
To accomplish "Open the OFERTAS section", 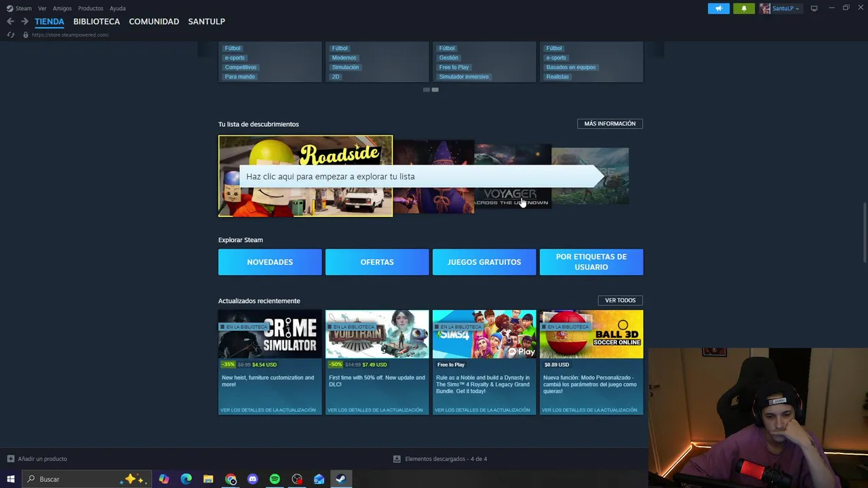I will pyautogui.click(x=377, y=262).
